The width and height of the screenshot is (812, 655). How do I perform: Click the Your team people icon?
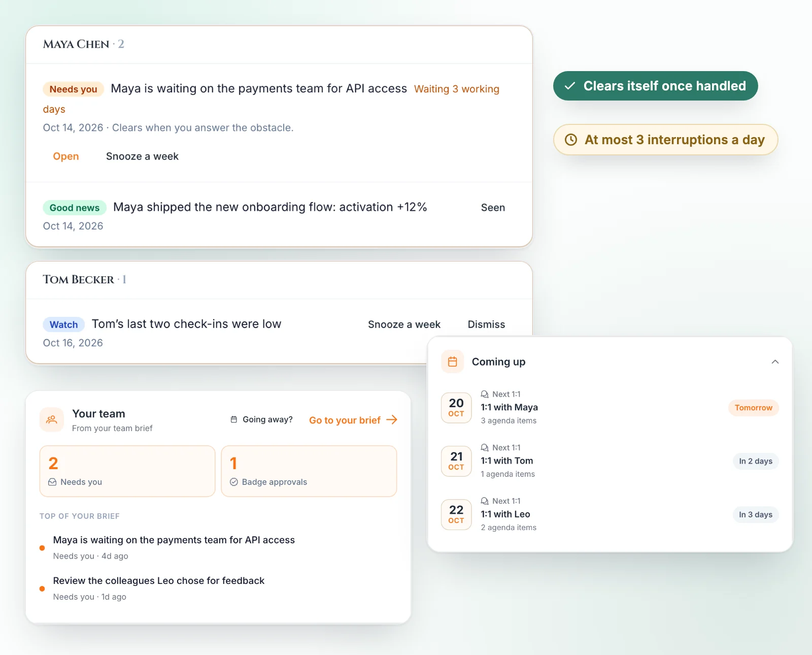52,419
